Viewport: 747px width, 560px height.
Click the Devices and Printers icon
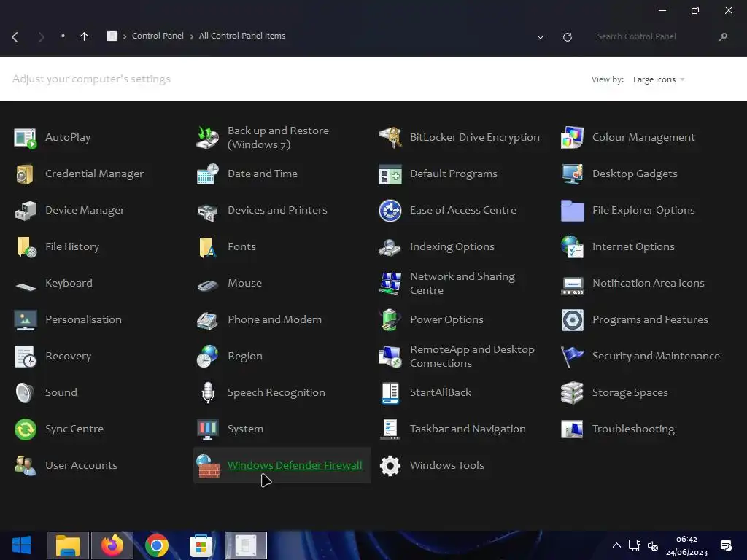208,212
